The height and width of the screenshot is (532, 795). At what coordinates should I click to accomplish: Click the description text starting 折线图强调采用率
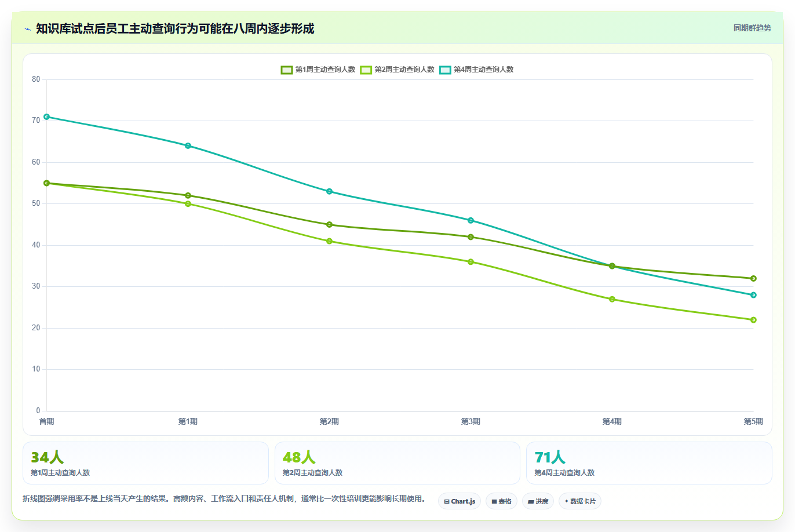pyautogui.click(x=225, y=499)
